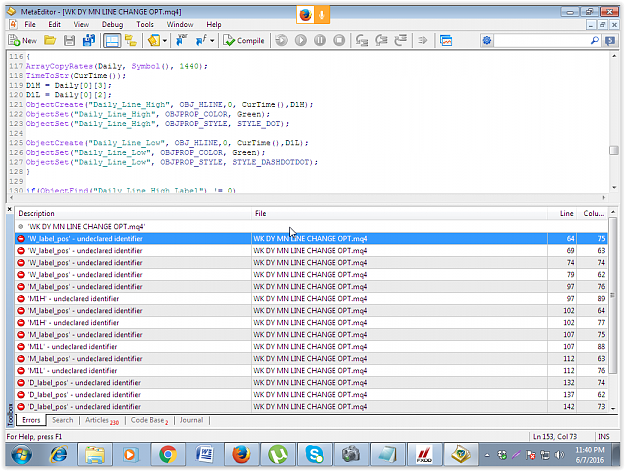Select D_label_pos error at line 142
The width and height of the screenshot is (625, 471).
(x=311, y=406)
